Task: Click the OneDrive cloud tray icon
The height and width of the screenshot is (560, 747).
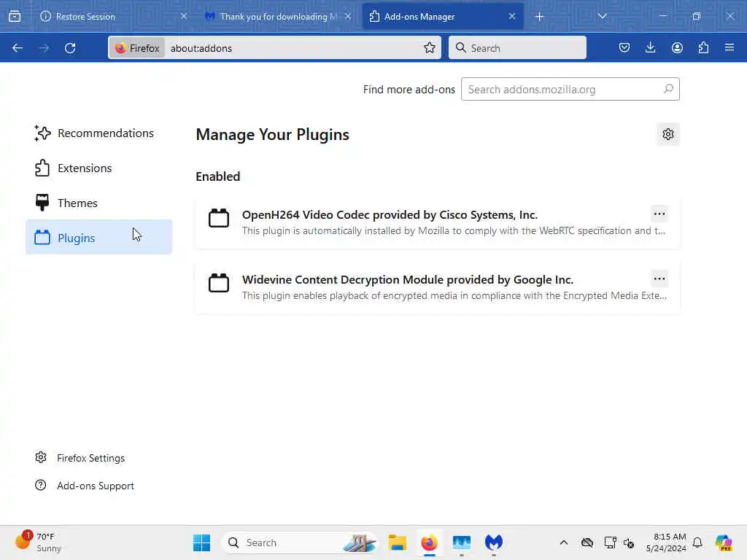Action: 587,542
